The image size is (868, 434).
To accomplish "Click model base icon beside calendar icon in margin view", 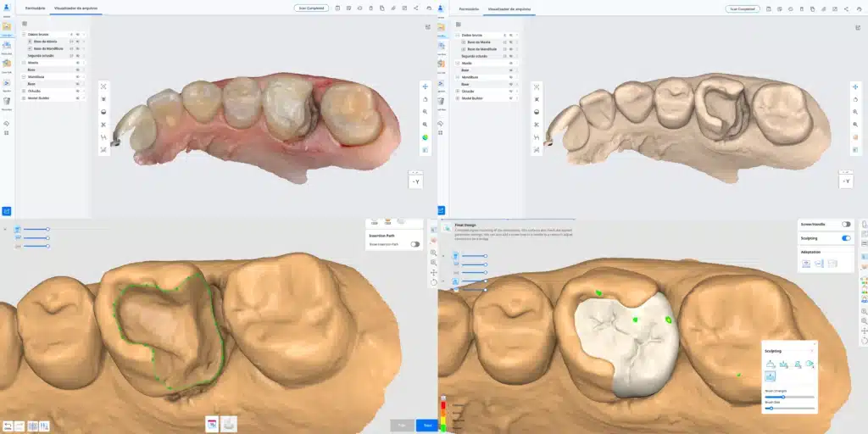I will click(x=229, y=424).
